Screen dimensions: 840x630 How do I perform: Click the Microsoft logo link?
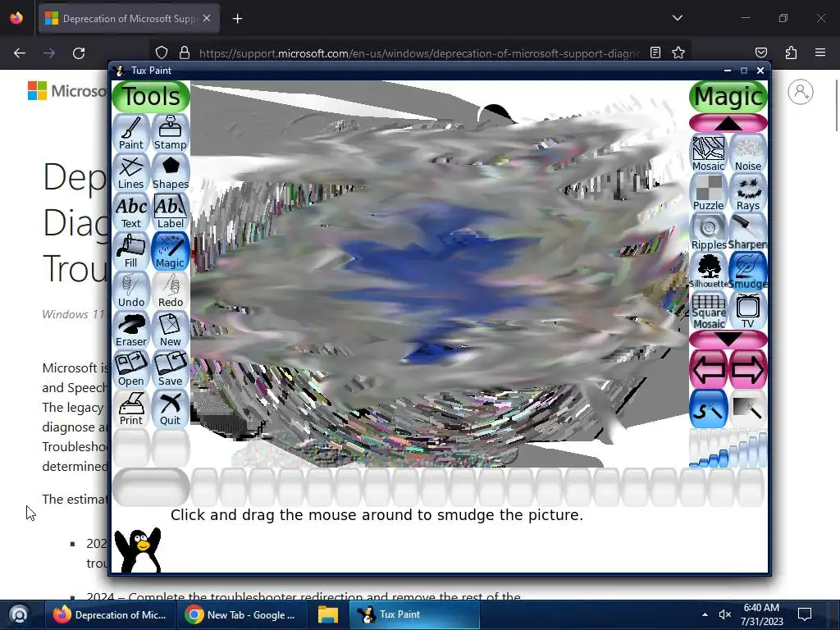pyautogui.click(x=67, y=91)
